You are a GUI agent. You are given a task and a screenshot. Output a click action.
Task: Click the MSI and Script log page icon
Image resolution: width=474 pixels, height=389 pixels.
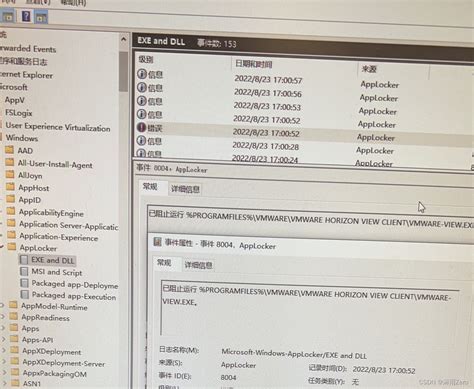click(x=24, y=272)
